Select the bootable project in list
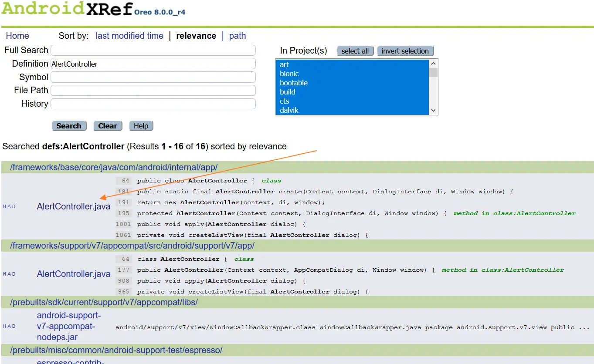594x364 pixels. click(x=353, y=83)
